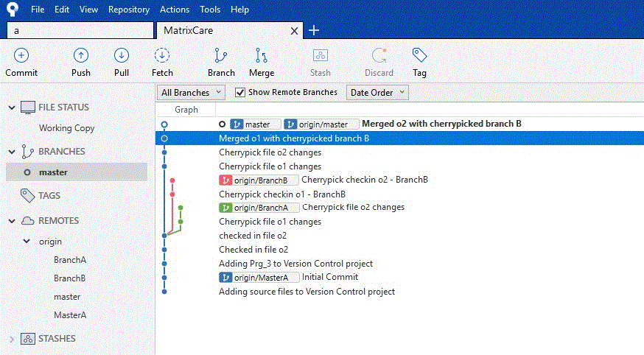Open the Edit menu
644x355 pixels.
[x=62, y=9]
